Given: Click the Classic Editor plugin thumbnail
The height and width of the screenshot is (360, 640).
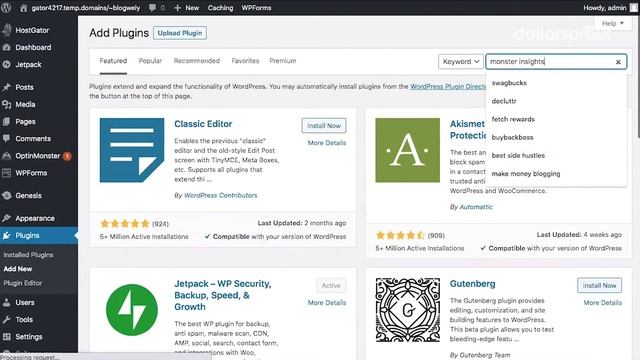Looking at the screenshot, I should (132, 150).
